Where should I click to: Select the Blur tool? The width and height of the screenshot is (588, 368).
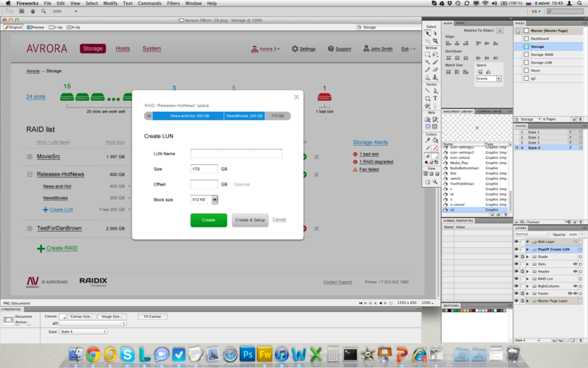coord(428,77)
